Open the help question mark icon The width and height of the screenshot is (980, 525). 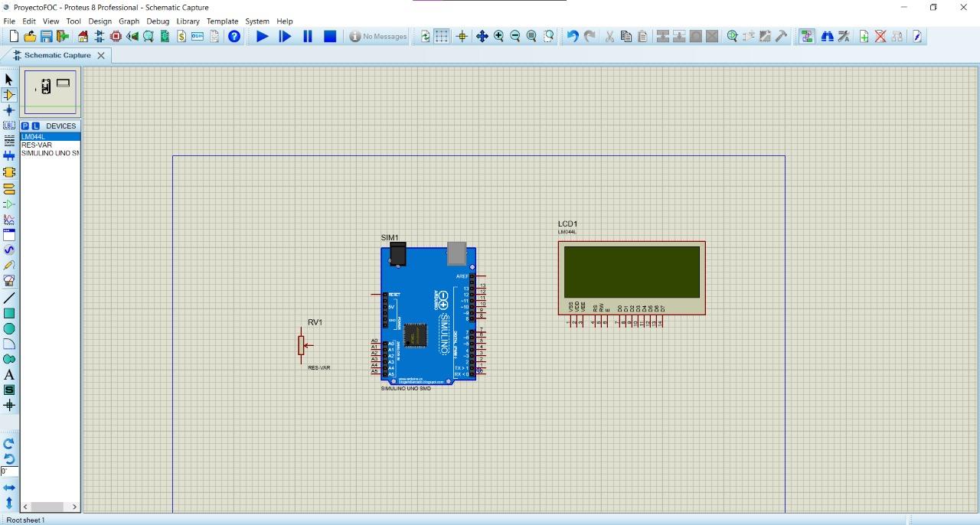click(x=234, y=36)
